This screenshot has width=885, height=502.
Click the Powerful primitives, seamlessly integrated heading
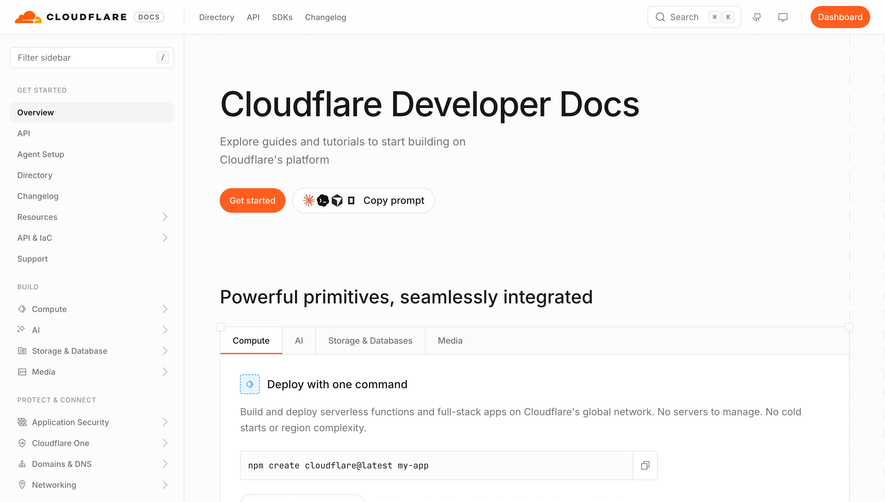pos(406,297)
